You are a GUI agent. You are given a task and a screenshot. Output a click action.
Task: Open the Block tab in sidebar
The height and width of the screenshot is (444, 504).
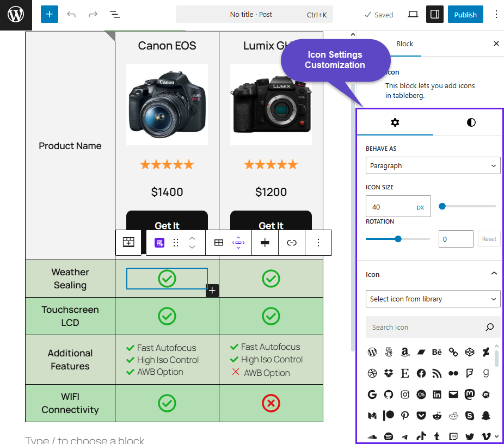point(404,44)
